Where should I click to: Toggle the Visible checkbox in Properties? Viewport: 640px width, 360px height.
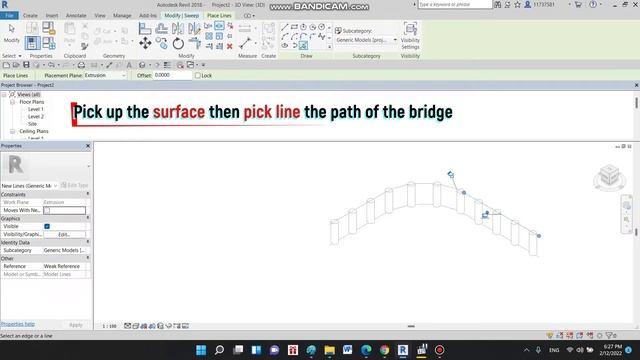[x=47, y=226]
